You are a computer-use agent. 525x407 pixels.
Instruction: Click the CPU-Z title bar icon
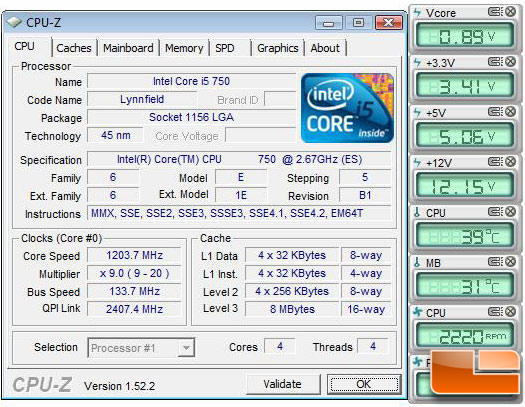14,22
